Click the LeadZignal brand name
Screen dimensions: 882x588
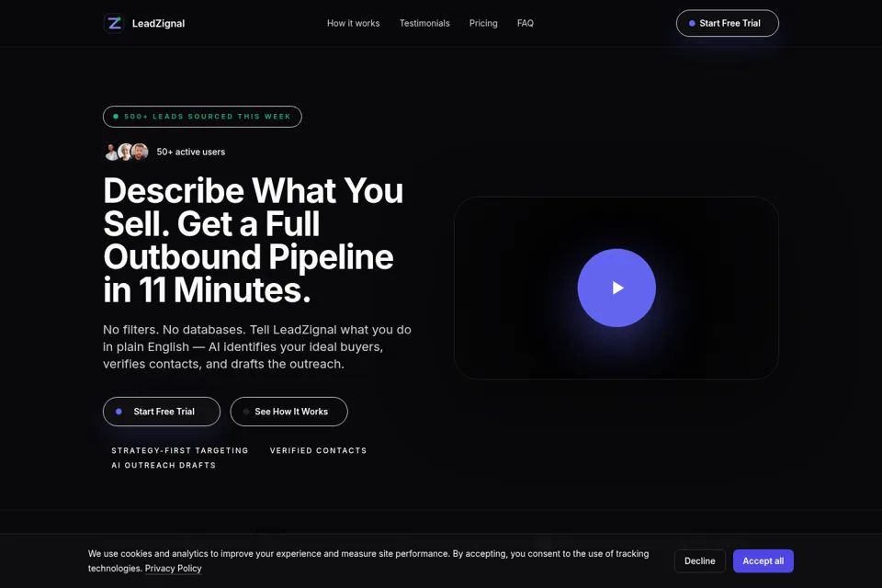[x=158, y=23]
